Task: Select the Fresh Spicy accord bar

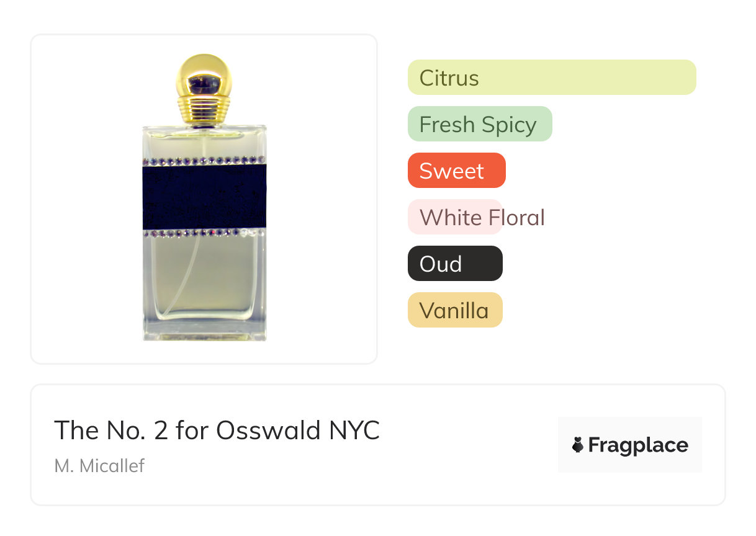Action: (x=479, y=124)
